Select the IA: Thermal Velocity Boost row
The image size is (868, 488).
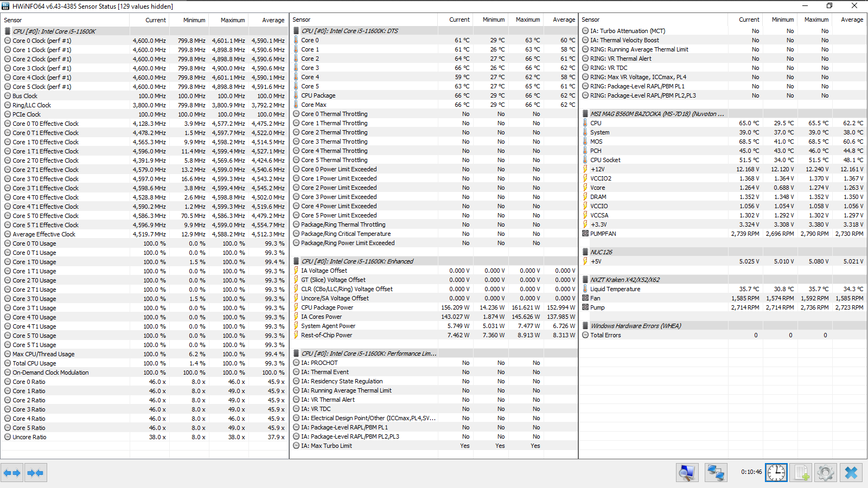coord(723,40)
